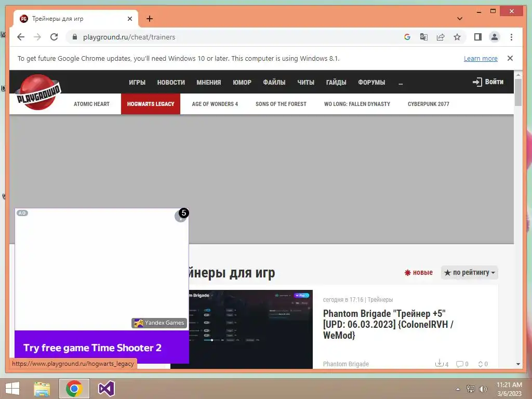
Task: Click the AD label on the advertisement
Action: point(22,213)
